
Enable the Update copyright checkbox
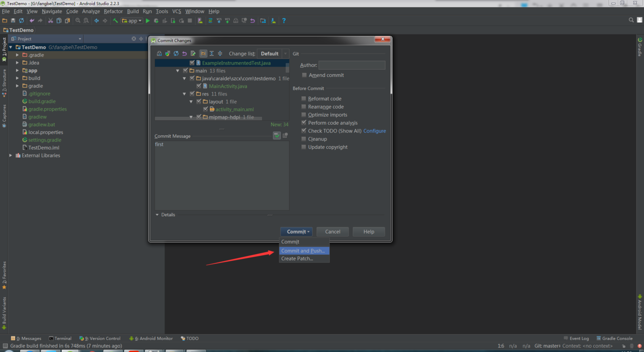(x=304, y=147)
